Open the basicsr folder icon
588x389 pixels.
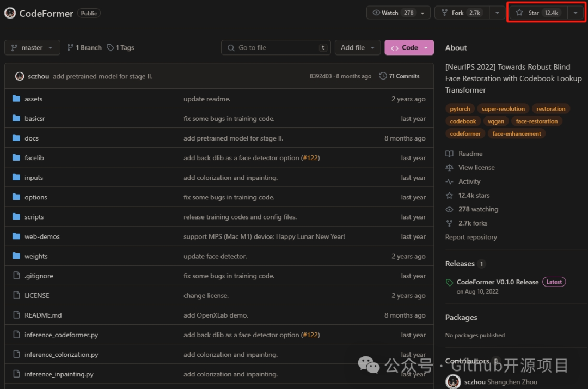pyautogui.click(x=16, y=119)
